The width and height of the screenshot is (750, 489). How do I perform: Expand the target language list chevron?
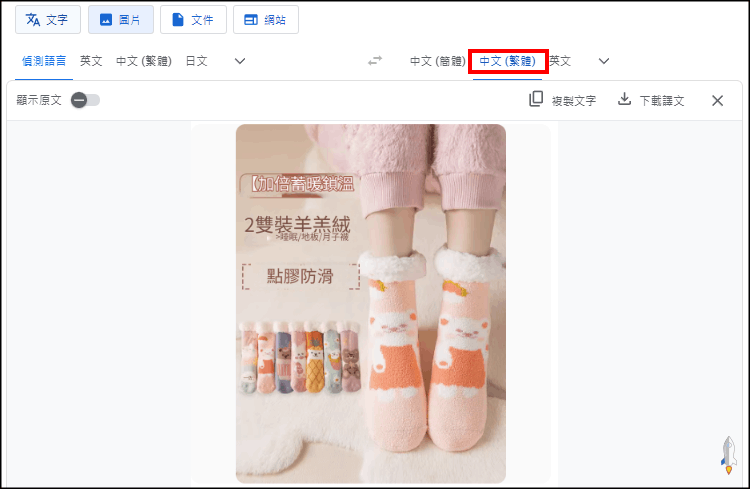[x=604, y=61]
